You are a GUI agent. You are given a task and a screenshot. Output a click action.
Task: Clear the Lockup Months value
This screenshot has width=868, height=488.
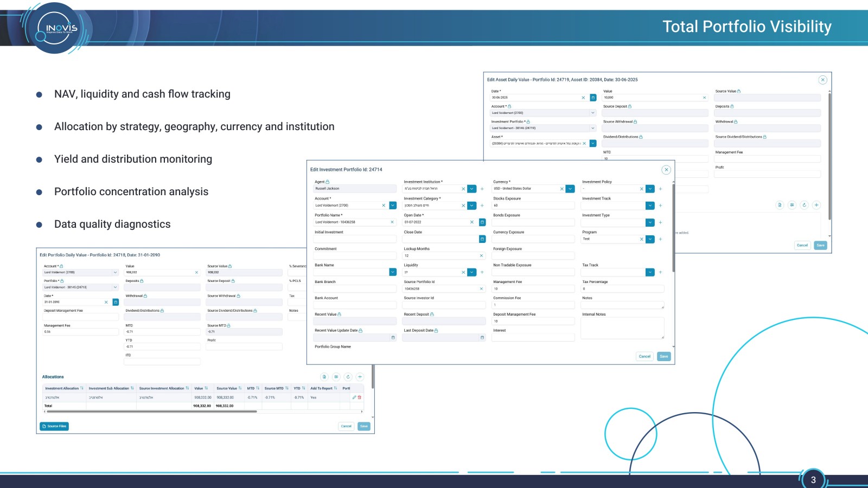(x=481, y=256)
